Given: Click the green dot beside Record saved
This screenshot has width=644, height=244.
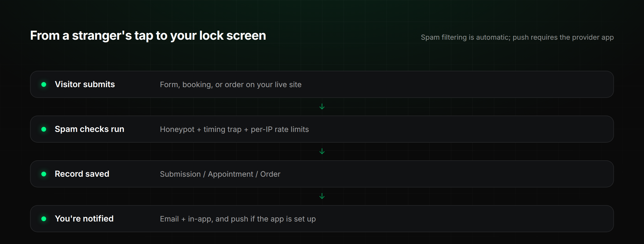Looking at the screenshot, I should (x=44, y=174).
